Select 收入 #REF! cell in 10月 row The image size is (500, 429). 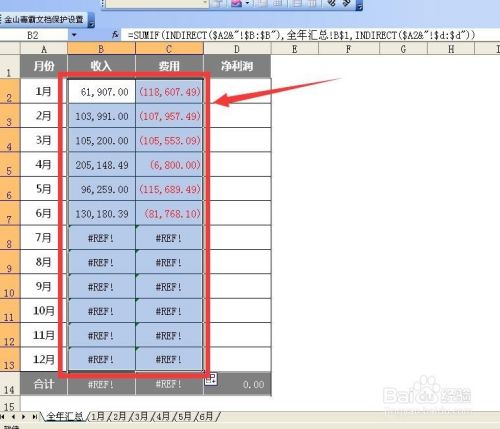coord(102,311)
